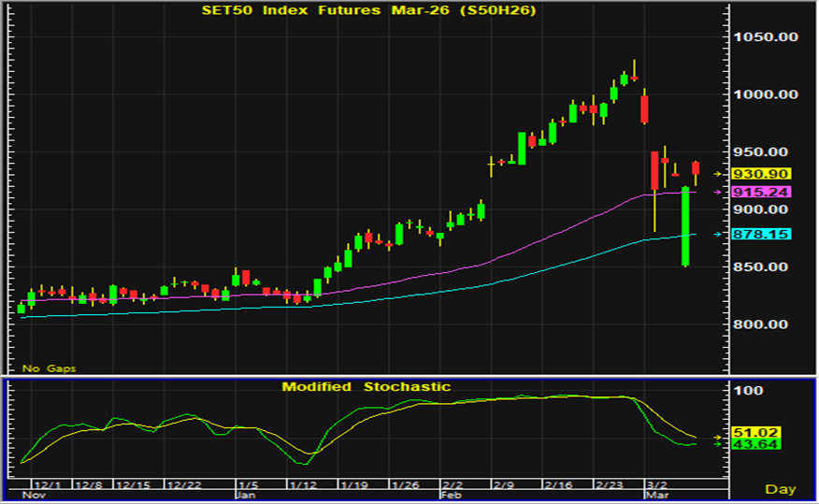
Task: Click the 1050.00 price axis label
Action: (766, 37)
